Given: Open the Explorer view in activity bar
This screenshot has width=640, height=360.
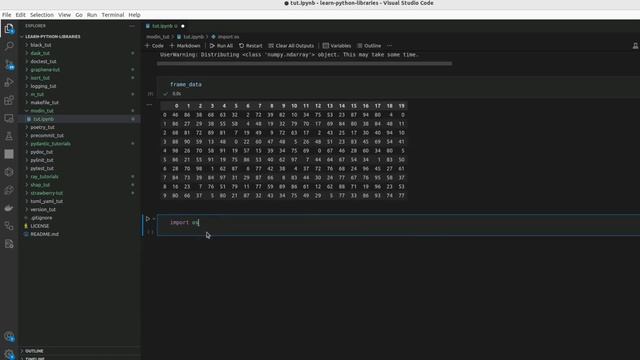Looking at the screenshot, I should [x=9, y=29].
